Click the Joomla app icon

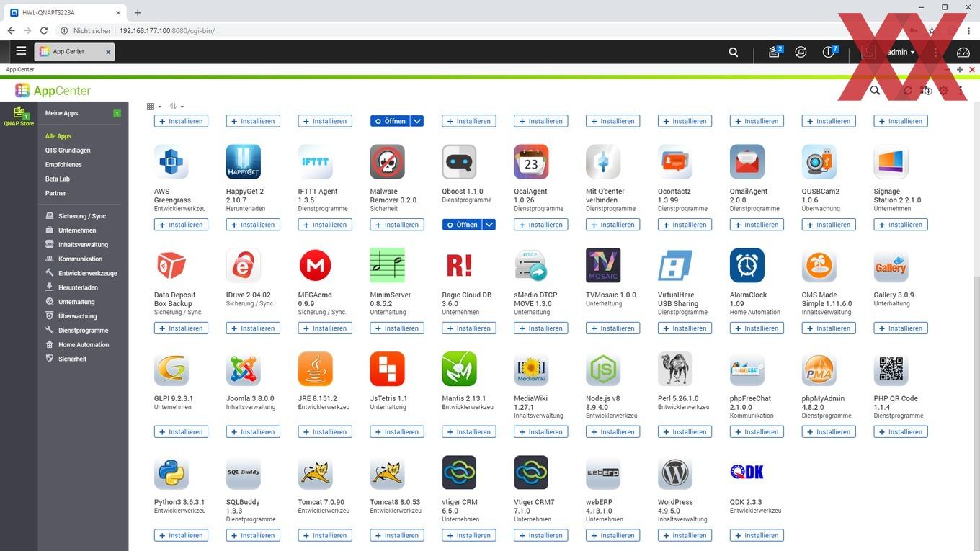pos(244,369)
